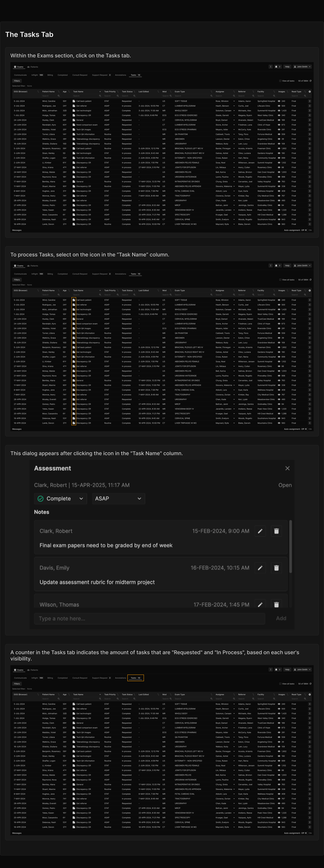Screen dimensions: 324x868
Task: Click the task icon for 'Call back patient', Wind Caroline, second screenshot
Action: 74,300
